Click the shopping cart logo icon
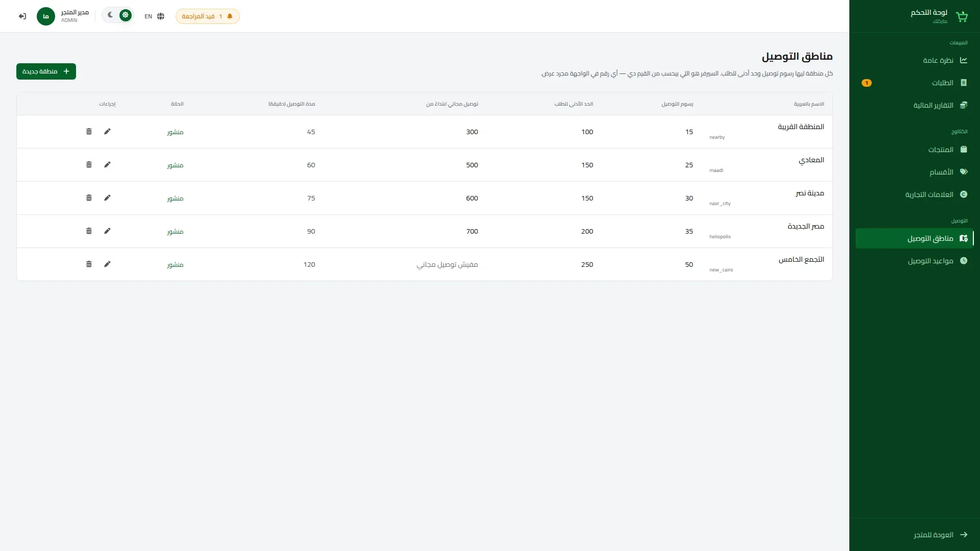980x551 pixels. [x=962, y=16]
